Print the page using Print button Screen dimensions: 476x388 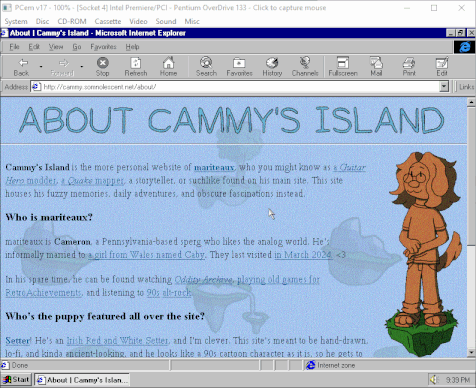point(409,67)
